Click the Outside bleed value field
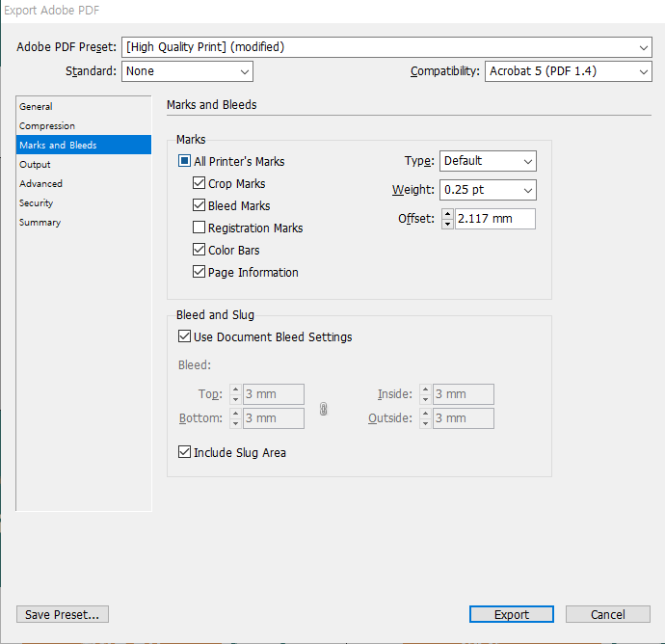The width and height of the screenshot is (665, 644). [464, 418]
